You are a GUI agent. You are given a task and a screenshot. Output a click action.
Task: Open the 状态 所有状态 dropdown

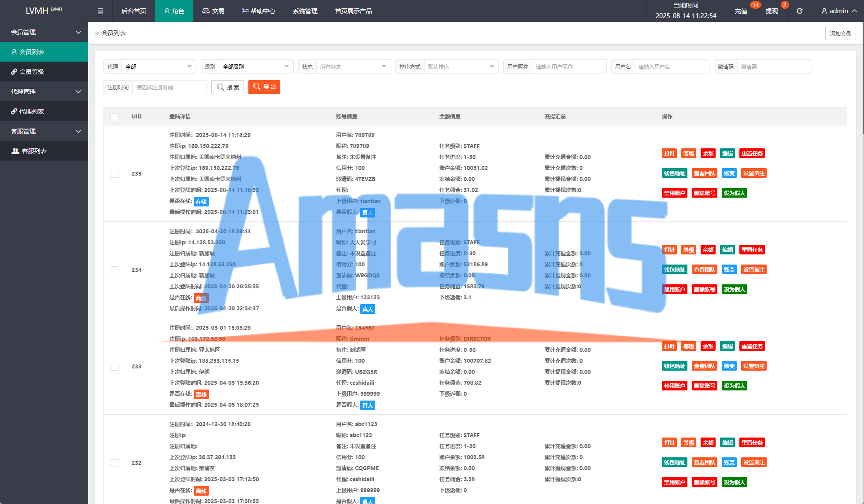[353, 67]
